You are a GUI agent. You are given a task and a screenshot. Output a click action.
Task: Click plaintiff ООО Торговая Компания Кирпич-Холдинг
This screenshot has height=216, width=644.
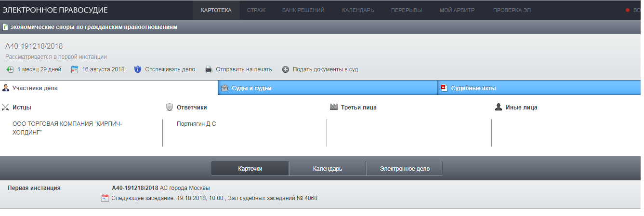pyautogui.click(x=67, y=128)
